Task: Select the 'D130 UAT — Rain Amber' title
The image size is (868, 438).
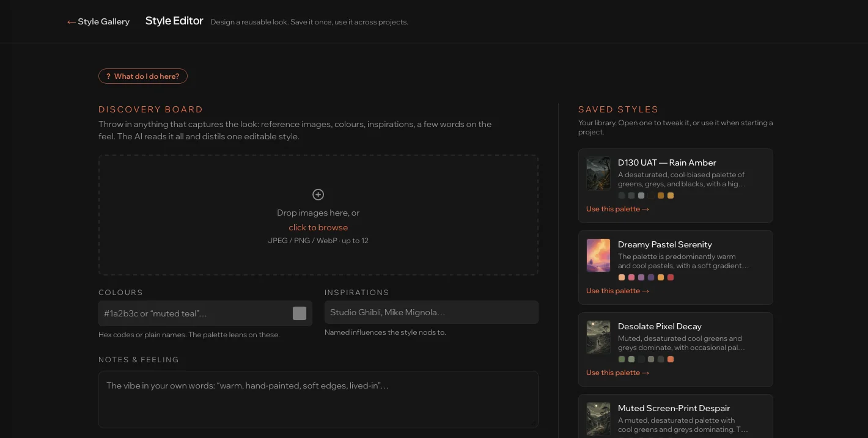Action: click(x=667, y=162)
